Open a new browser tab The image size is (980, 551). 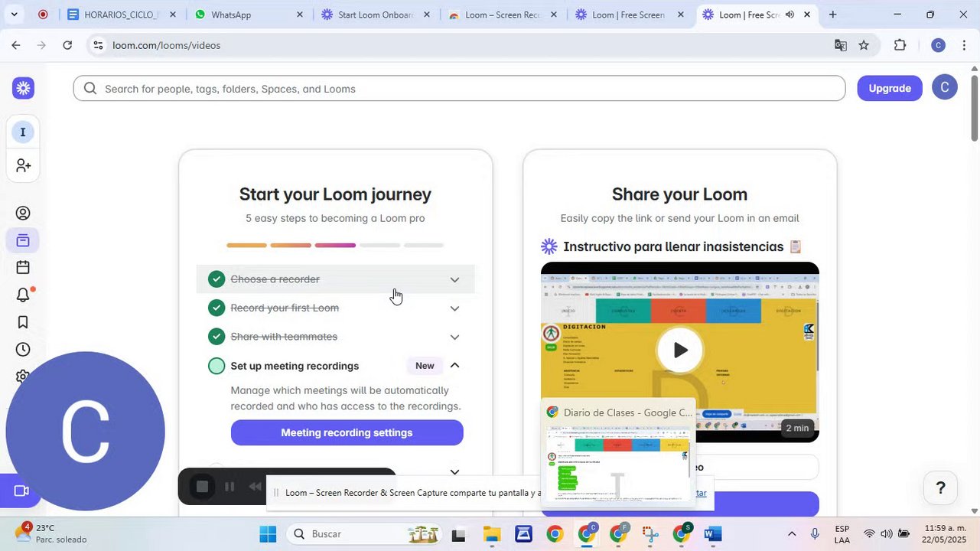click(832, 15)
